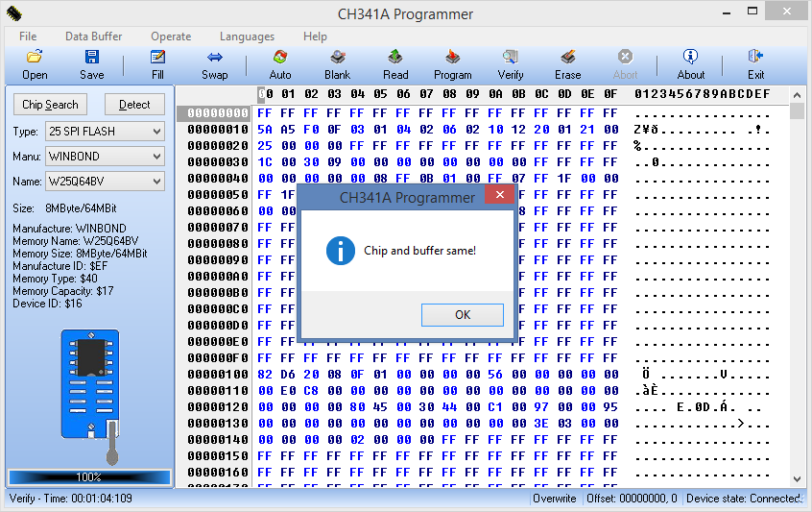Click the Size 8MByte/64MBit label
Screen dimensions: 812x512
[64, 208]
